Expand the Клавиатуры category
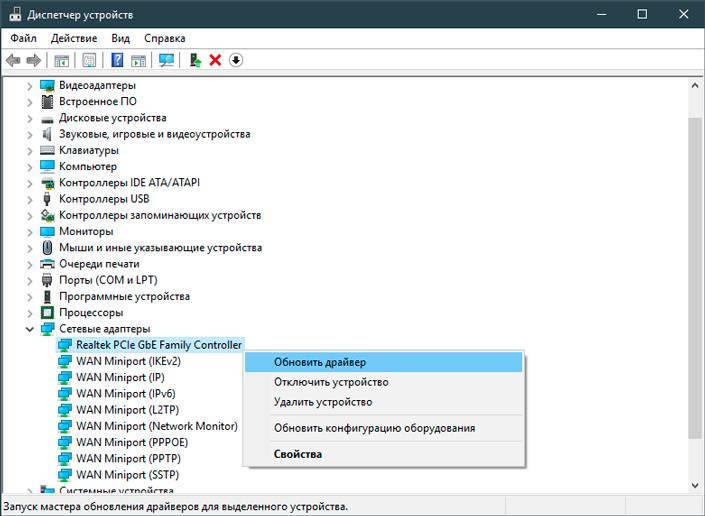The height and width of the screenshot is (516, 705). click(x=30, y=151)
